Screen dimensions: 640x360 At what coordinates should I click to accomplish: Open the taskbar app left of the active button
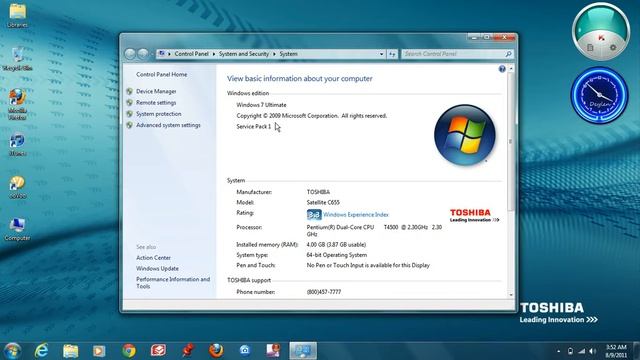point(273,351)
